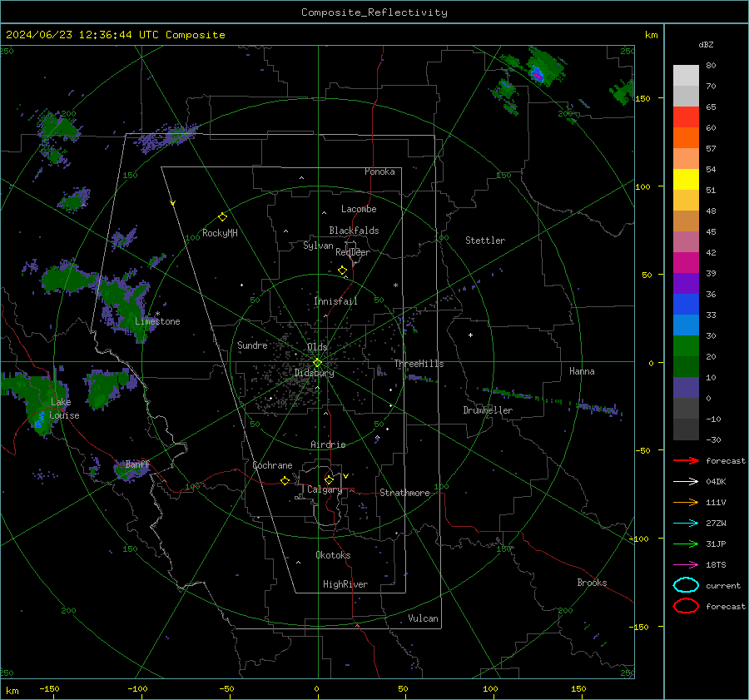Click the red forecast arrow legend icon
This screenshot has width=749, height=700.
coord(686,460)
